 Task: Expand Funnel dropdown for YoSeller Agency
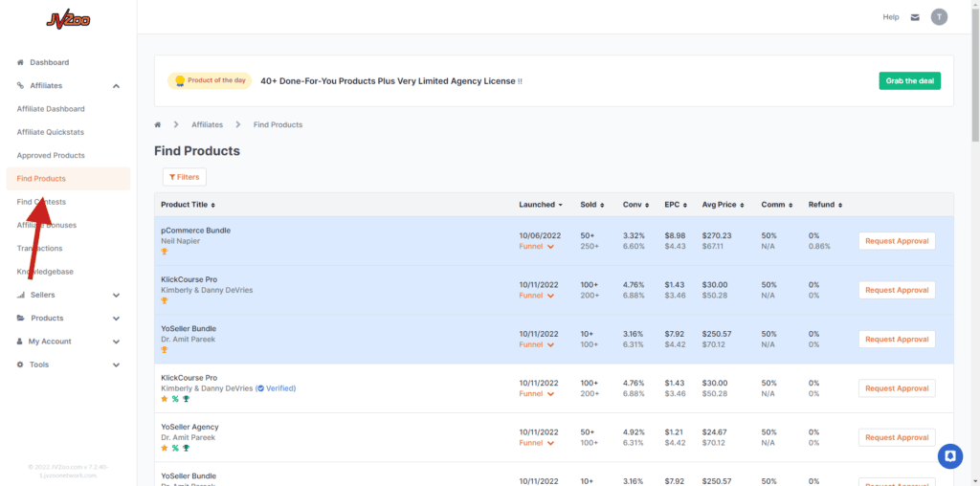537,443
